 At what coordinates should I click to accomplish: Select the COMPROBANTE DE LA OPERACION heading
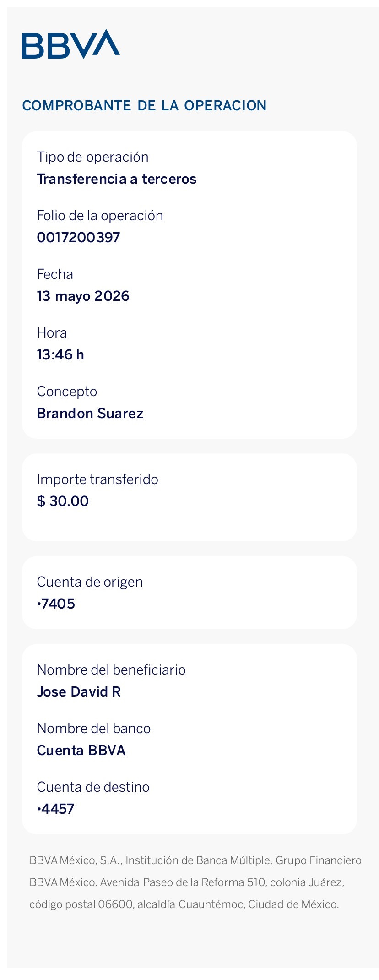pos(144,106)
